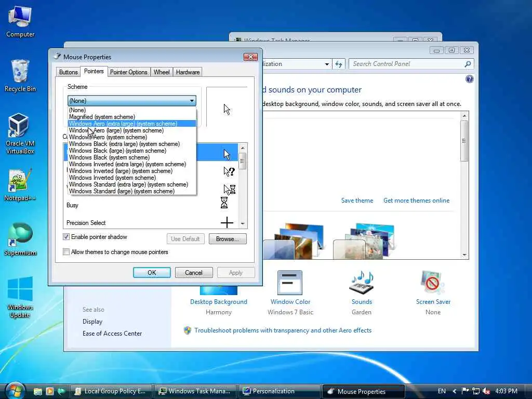Click the refresh button beside address bar
This screenshot has width=532, height=399.
tap(339, 64)
